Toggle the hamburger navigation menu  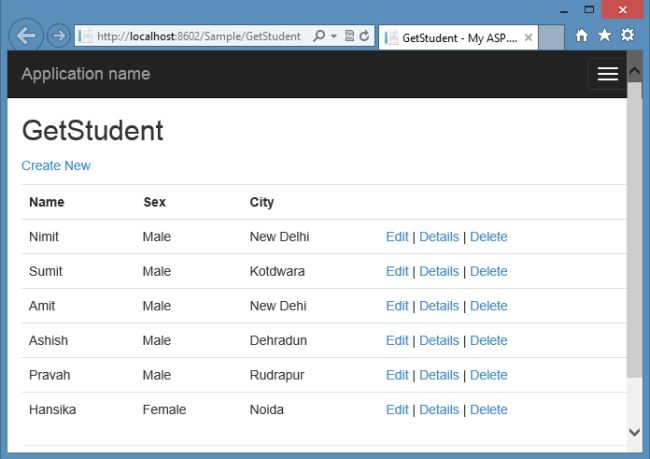[x=607, y=74]
